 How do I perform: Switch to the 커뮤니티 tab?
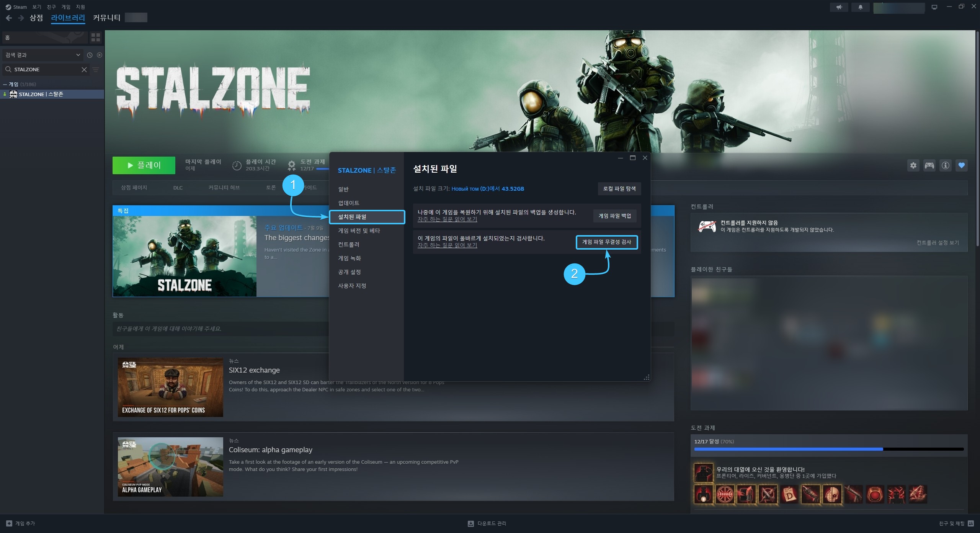[x=106, y=18]
